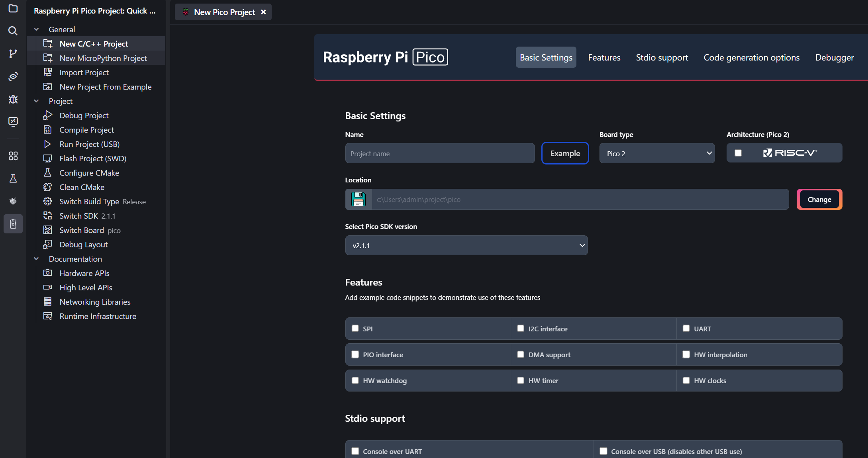The width and height of the screenshot is (868, 458).
Task: Click the Flash Project (SWD) icon
Action: tap(48, 158)
